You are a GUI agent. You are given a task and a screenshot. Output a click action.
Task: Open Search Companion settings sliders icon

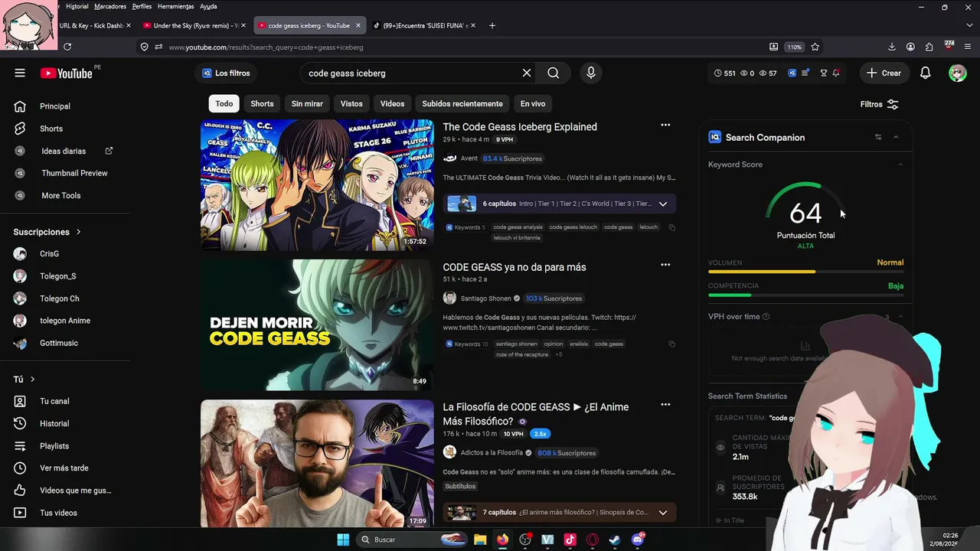point(878,138)
